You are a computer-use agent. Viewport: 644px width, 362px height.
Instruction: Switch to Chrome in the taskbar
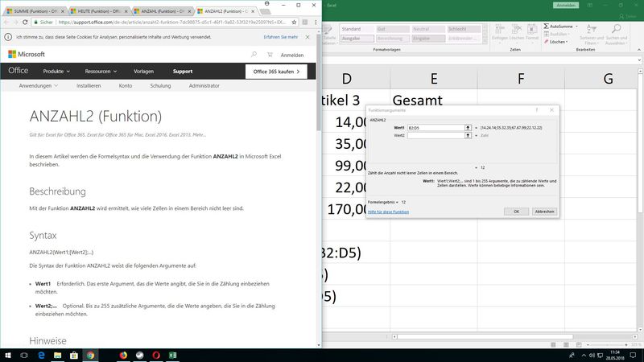tap(90, 356)
